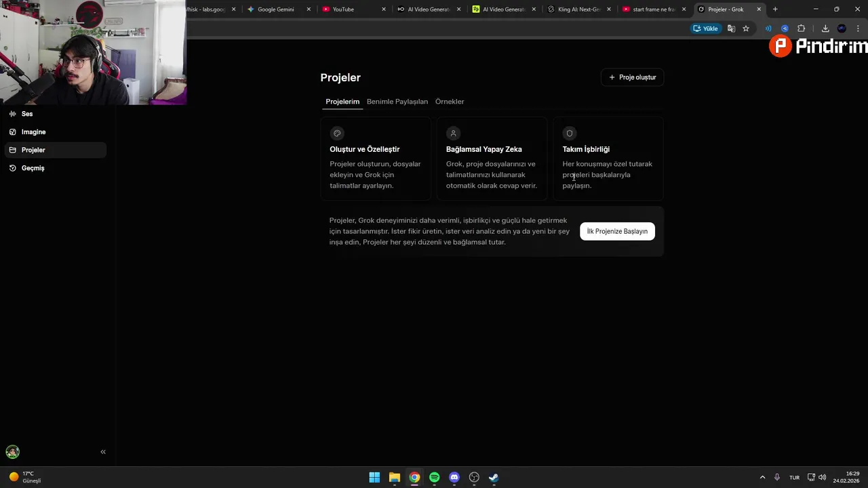Click the TUR language indicator
Viewport: 868px width, 488px height.
(x=794, y=477)
